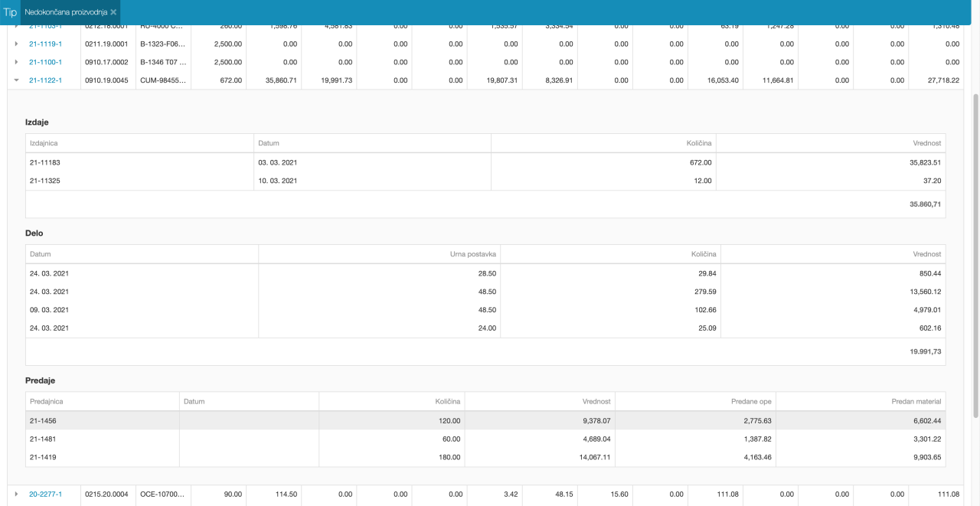Open work order link 21-1119-1
980x506 pixels.
45,44
